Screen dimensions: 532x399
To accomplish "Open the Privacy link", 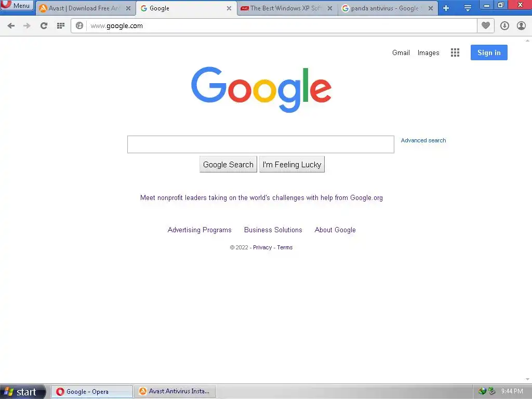I will pos(262,248).
